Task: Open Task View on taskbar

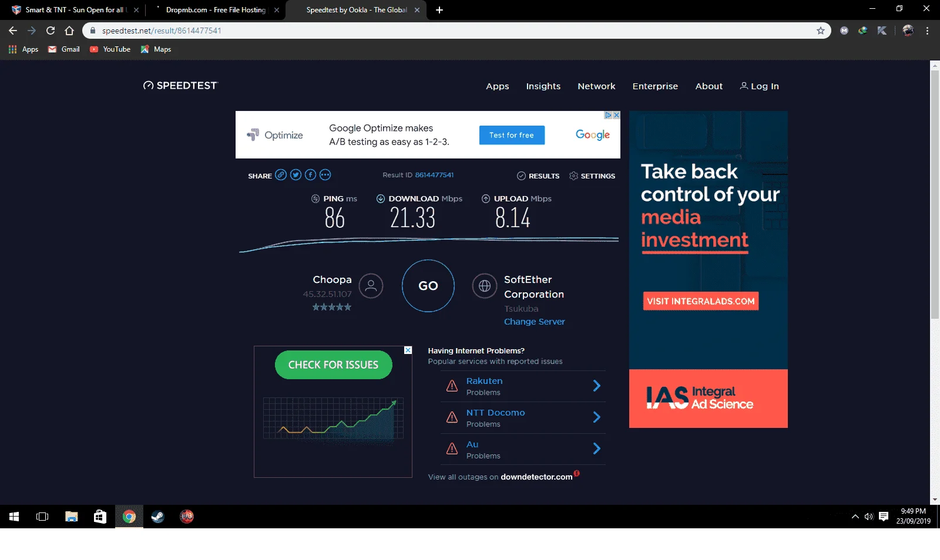Action: tap(42, 517)
